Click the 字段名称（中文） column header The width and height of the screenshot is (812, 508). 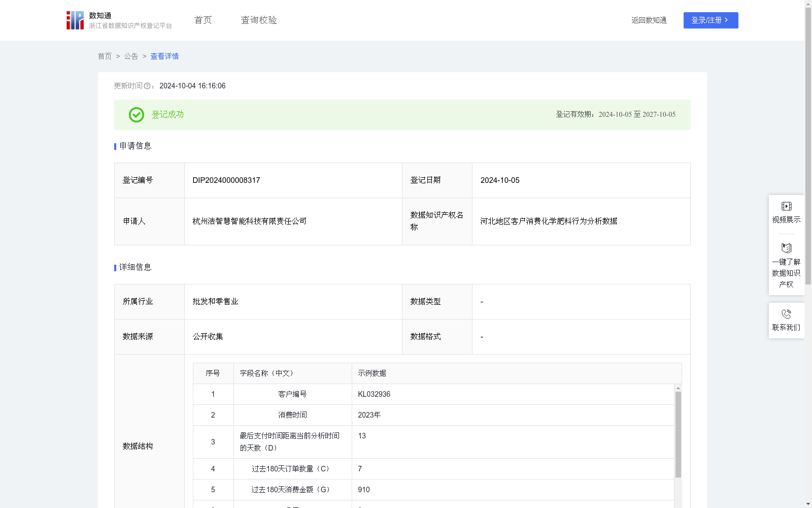click(293, 373)
